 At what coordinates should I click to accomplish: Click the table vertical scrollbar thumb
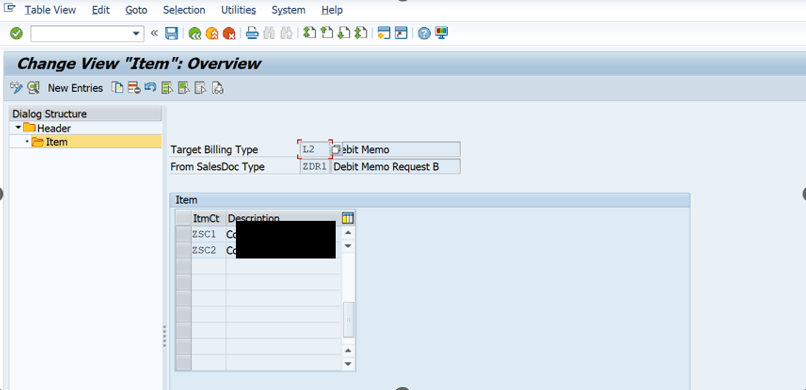(349, 320)
